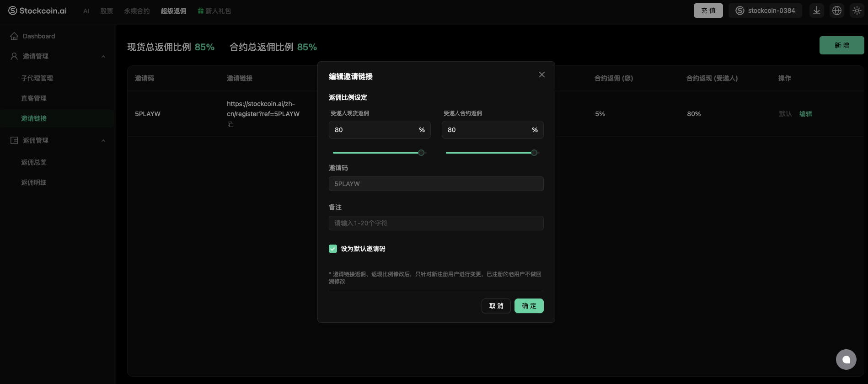Click the 受邀人现货返佣 slider handle
This screenshot has width=868, height=384.
[x=421, y=153]
